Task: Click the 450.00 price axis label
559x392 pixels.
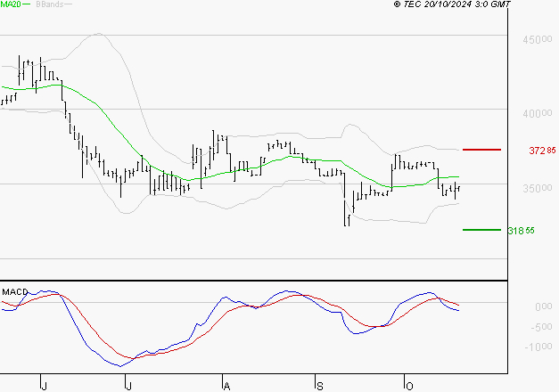Action: (x=538, y=39)
